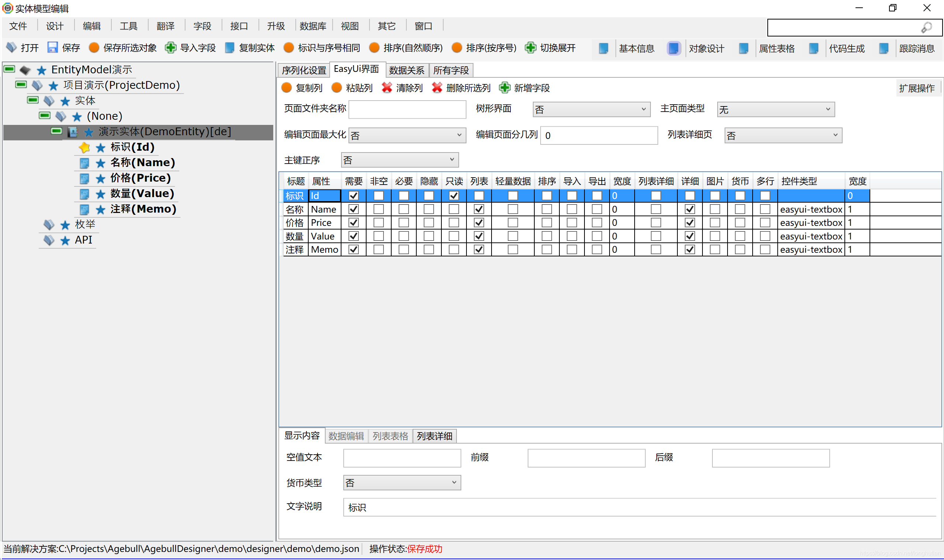This screenshot has width=944, height=560.
Task: Click the 清除列 red X icon
Action: tap(387, 88)
